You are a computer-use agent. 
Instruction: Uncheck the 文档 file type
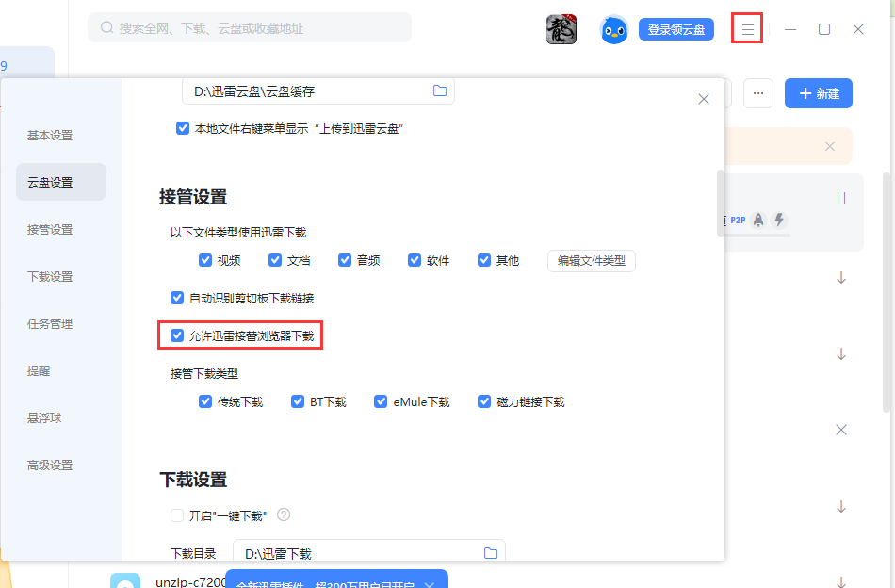[x=274, y=260]
